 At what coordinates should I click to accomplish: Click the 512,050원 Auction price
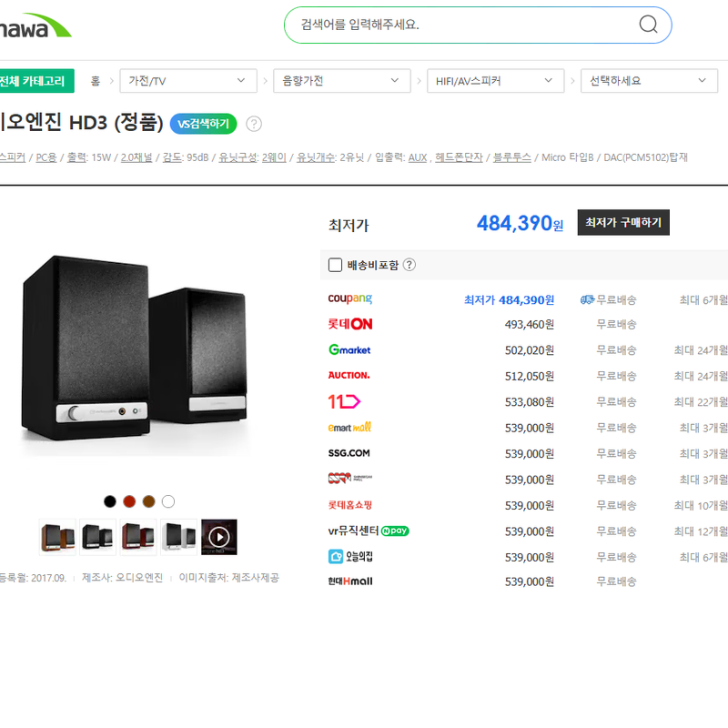click(530, 376)
